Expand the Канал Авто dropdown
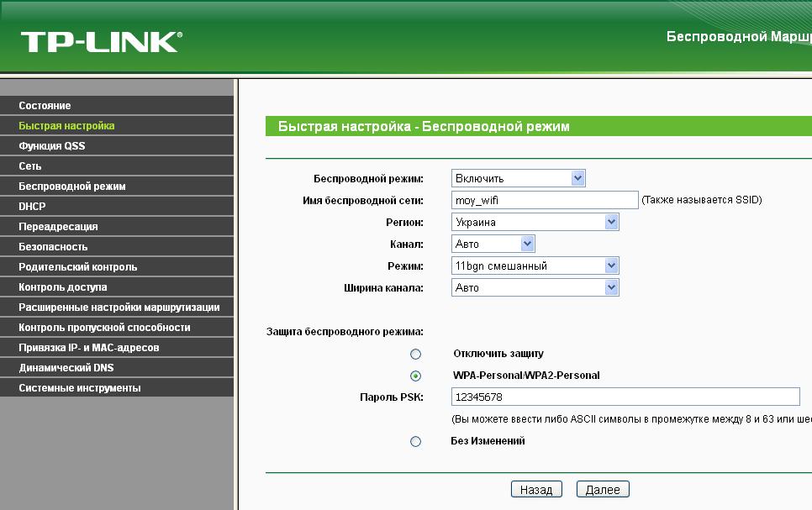Viewport: 812px width, 510px height. (x=493, y=244)
